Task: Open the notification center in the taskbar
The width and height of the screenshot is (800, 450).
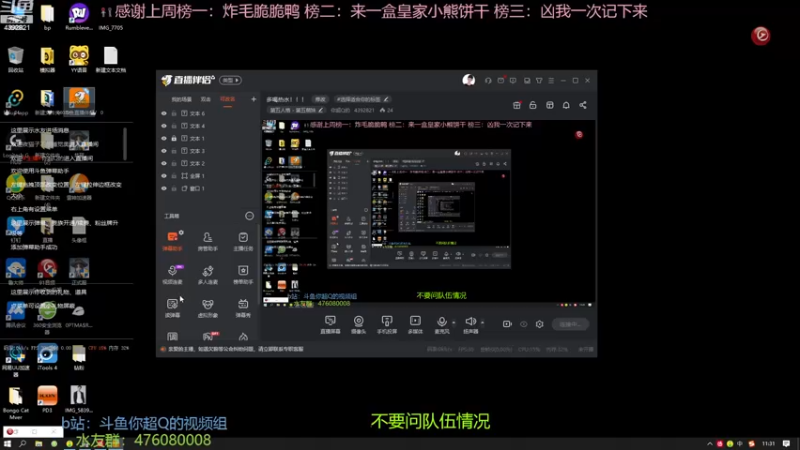Action: point(786,444)
